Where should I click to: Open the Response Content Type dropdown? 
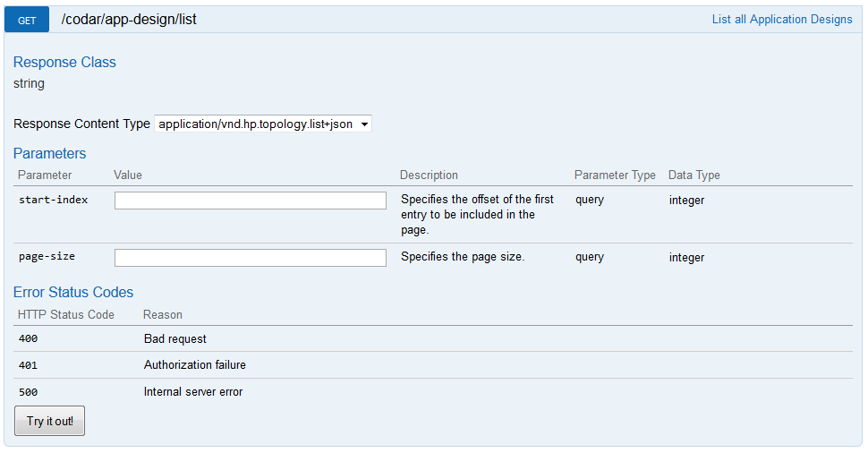[263, 124]
